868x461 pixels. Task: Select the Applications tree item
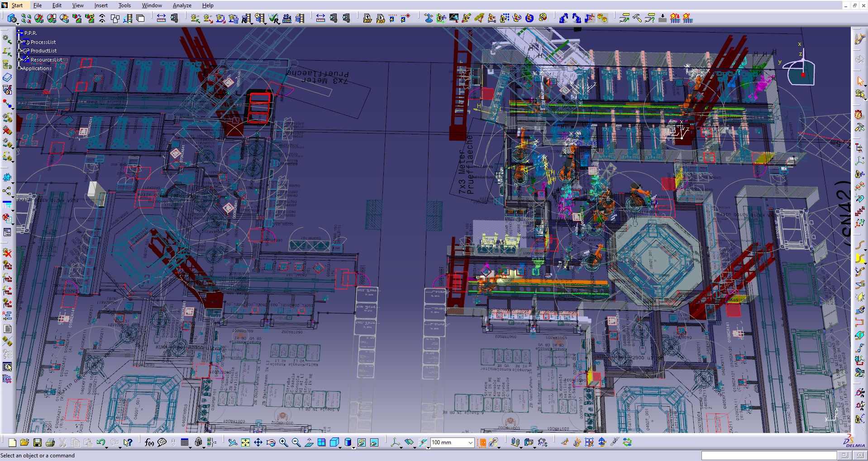click(x=37, y=68)
